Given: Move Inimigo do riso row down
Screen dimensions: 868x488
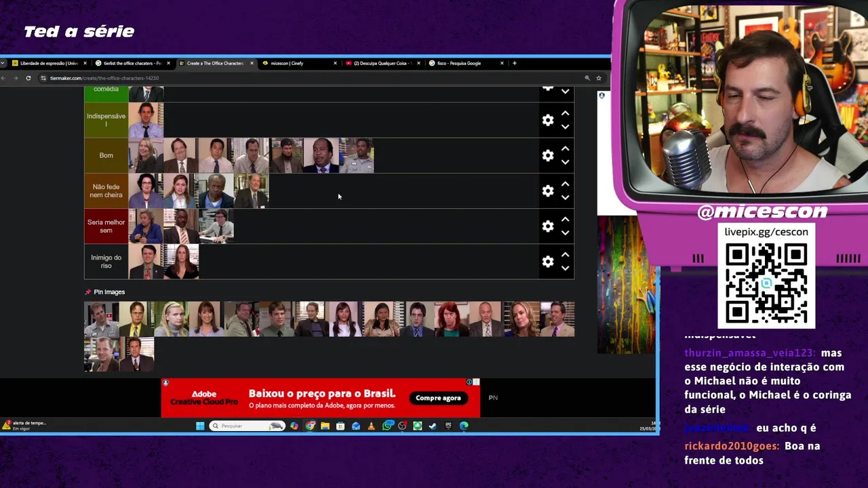Looking at the screenshot, I should point(565,268).
